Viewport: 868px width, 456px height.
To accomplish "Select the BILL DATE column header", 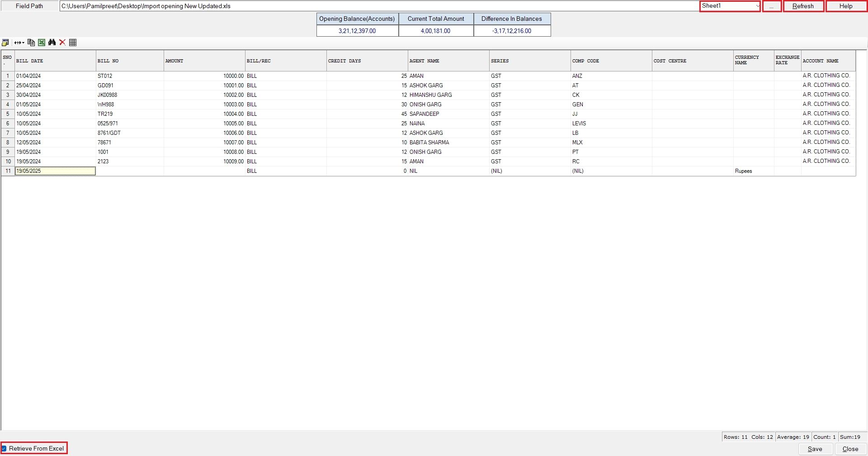I will pyautogui.click(x=55, y=61).
